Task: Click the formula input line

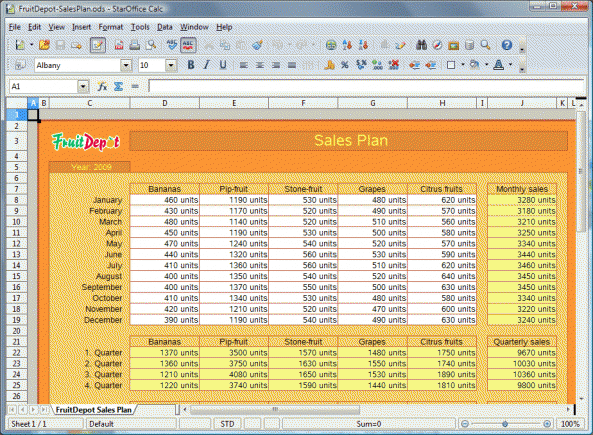Action: [366, 87]
